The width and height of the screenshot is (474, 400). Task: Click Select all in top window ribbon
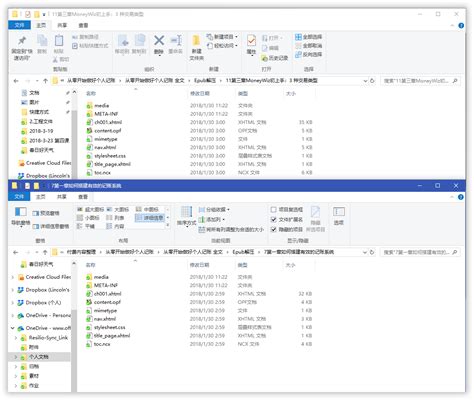[308, 37]
